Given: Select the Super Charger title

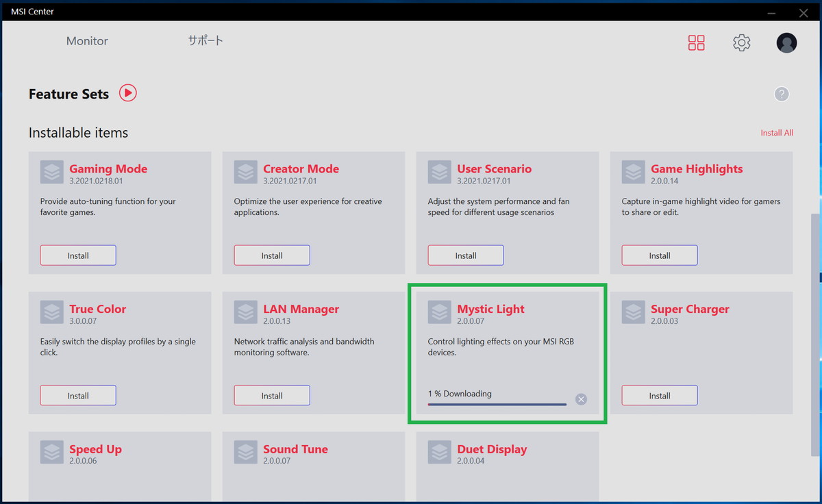Looking at the screenshot, I should coord(690,309).
